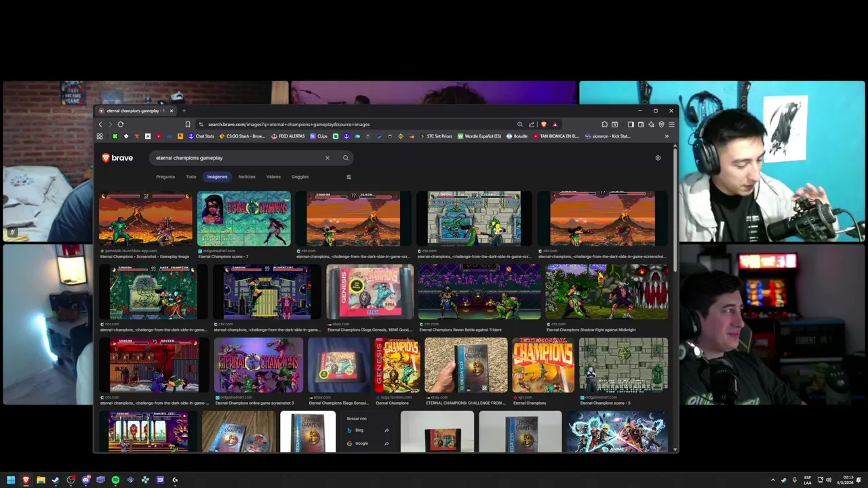Open the apps grid in bookmarks bar
868x488 pixels.
coord(100,136)
